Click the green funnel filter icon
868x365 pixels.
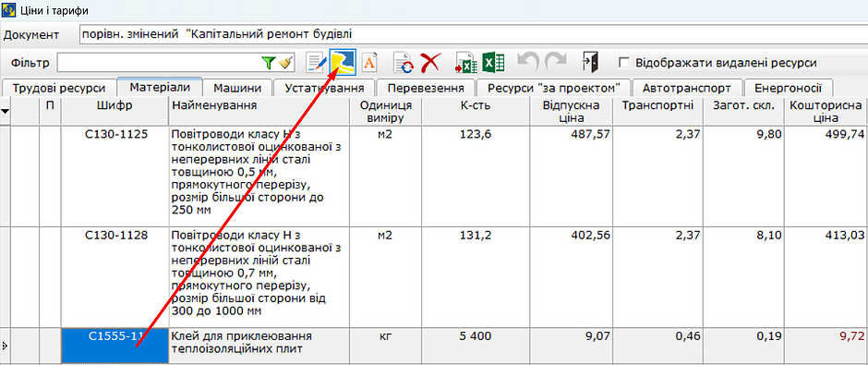tap(268, 63)
